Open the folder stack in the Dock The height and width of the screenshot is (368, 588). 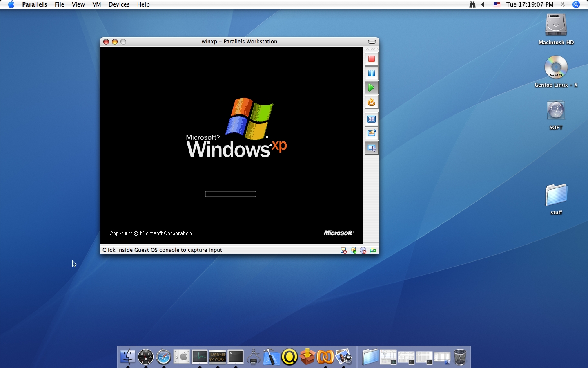(x=370, y=357)
